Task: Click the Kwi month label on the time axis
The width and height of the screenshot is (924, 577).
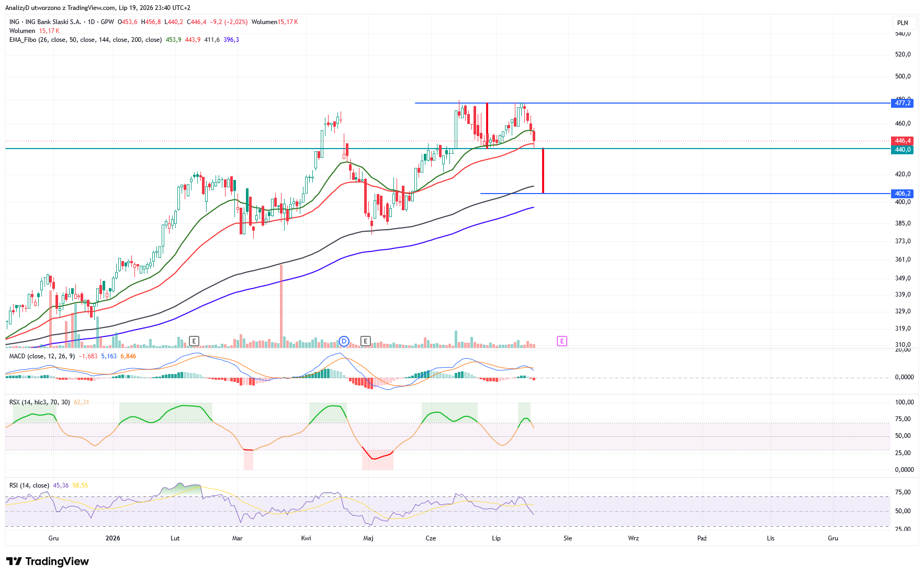Action: [x=306, y=538]
